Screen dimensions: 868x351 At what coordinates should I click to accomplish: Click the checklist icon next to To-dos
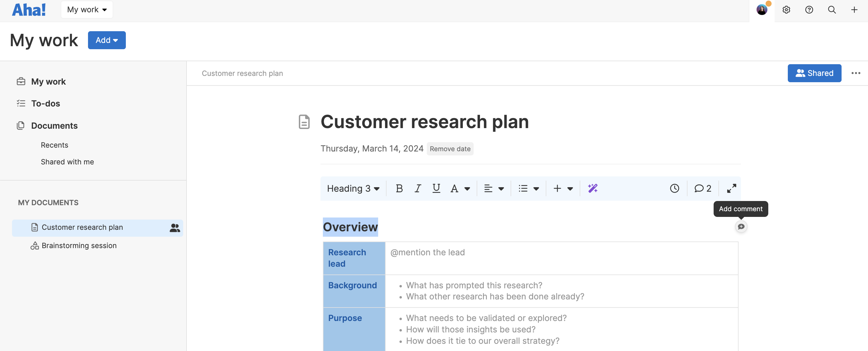pos(21,103)
